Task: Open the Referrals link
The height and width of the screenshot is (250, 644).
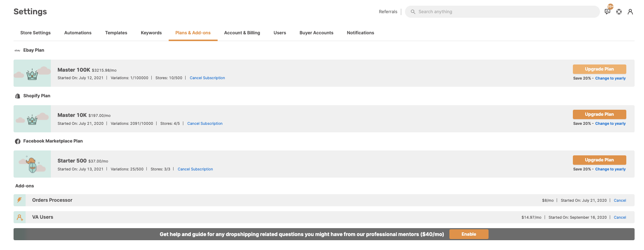Action: click(388, 12)
